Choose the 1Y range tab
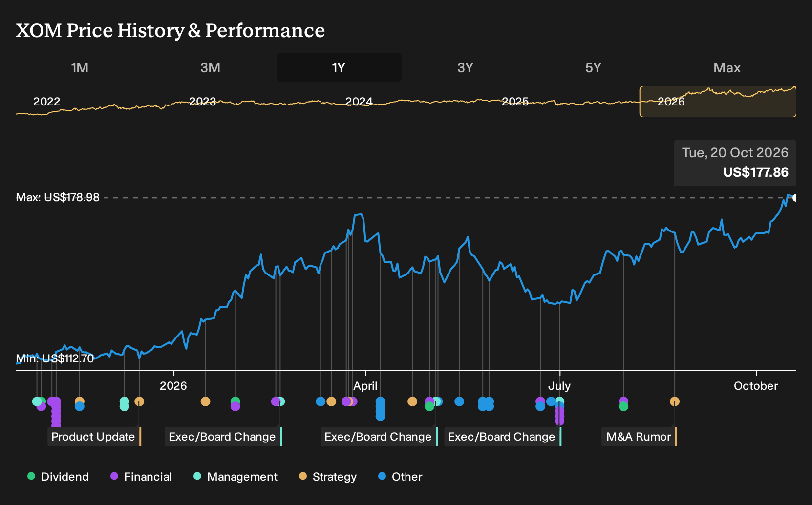Screen dimensions: 812x505 pos(339,67)
